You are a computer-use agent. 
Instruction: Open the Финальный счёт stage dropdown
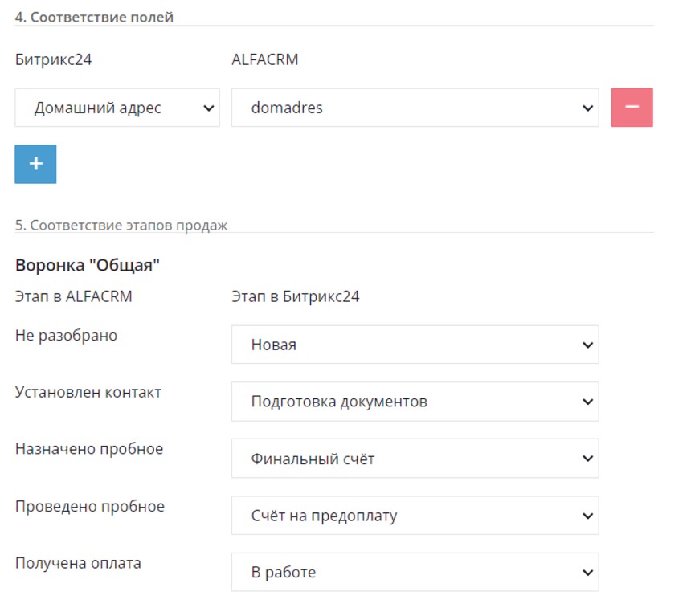(x=415, y=459)
